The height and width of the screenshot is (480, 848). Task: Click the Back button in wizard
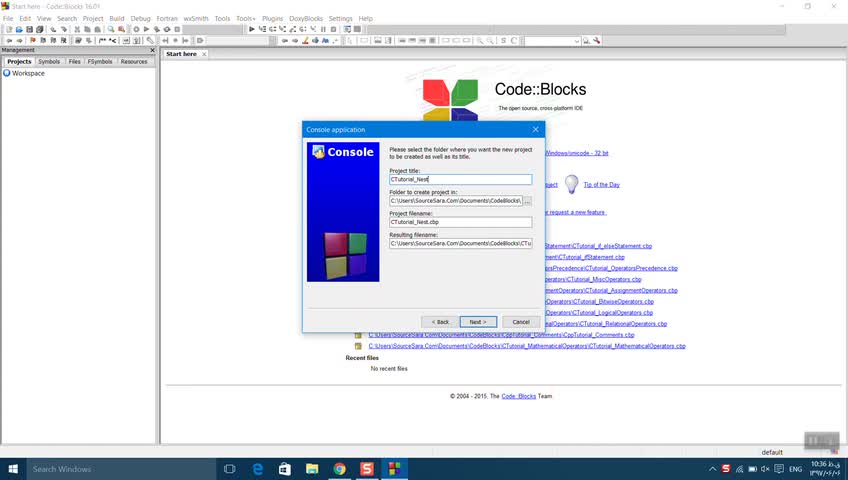440,322
